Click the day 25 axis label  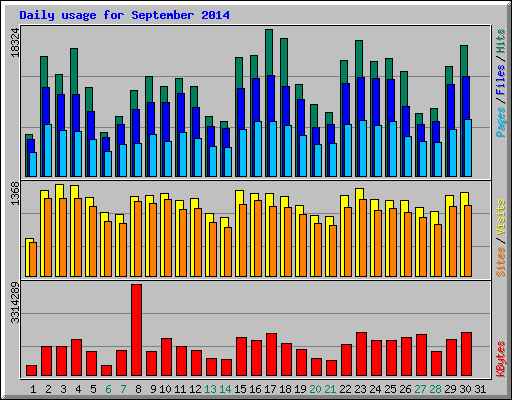pyautogui.click(x=390, y=389)
